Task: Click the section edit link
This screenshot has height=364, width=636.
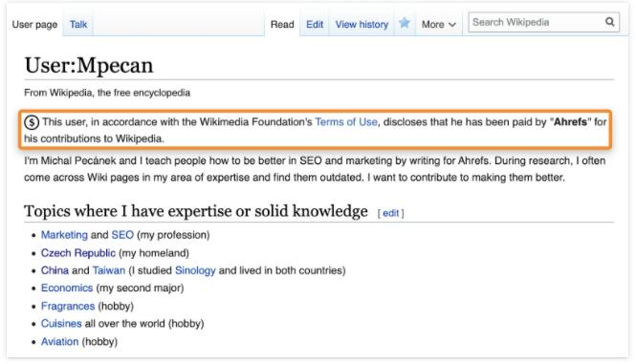Action: [390, 213]
